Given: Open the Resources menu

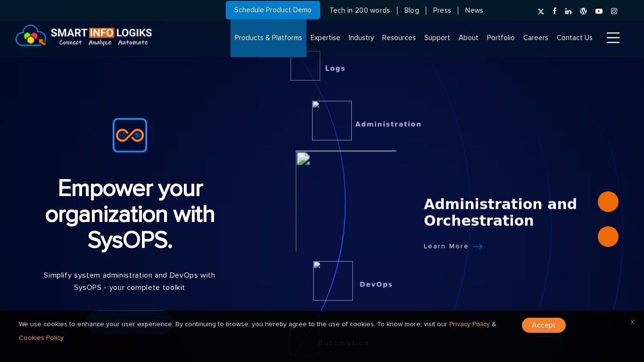Looking at the screenshot, I should 399,38.
